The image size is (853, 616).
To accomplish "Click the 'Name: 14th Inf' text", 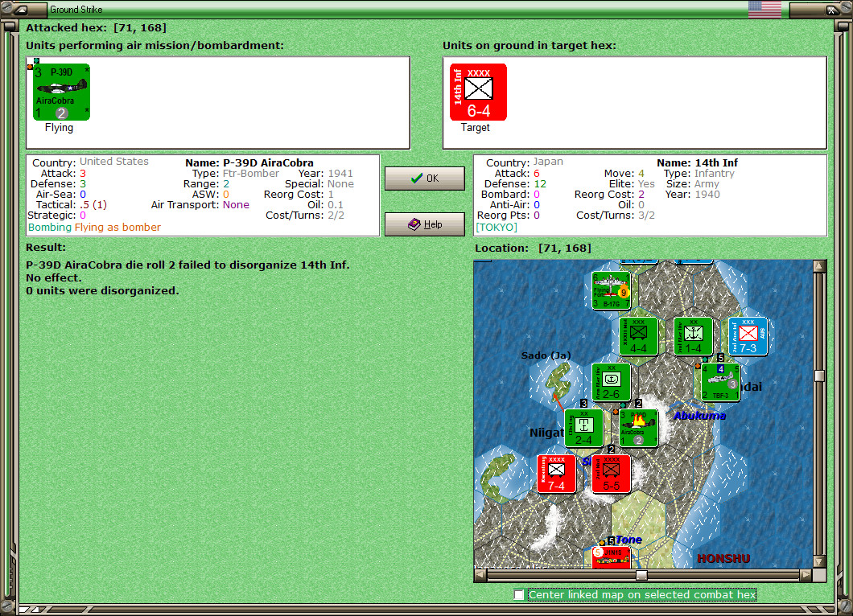I will (698, 162).
